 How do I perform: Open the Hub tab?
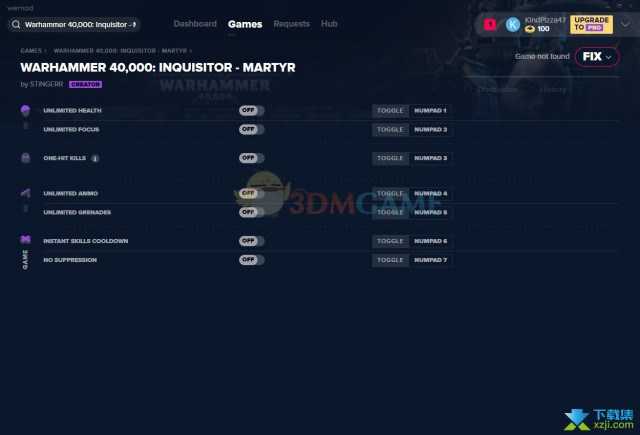(329, 24)
